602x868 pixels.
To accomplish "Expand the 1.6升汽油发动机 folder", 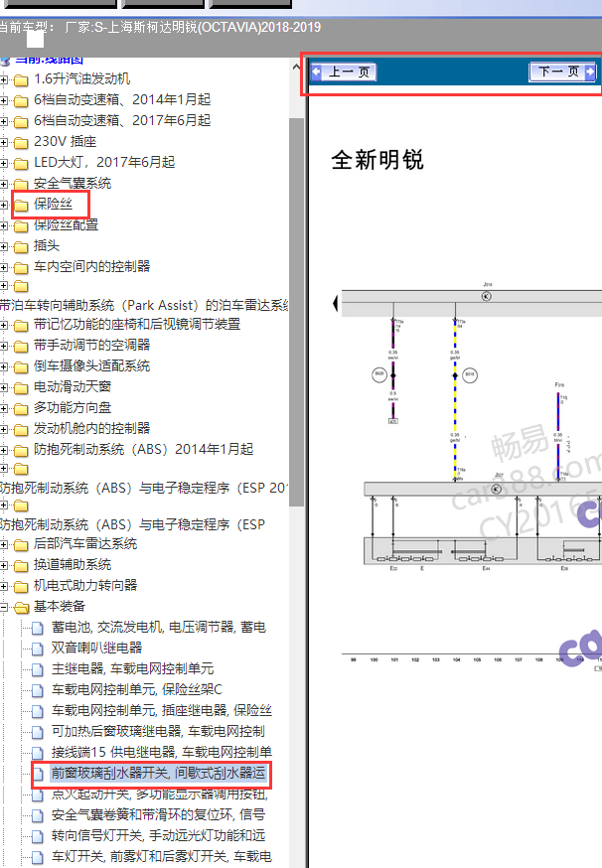I will [x=4, y=80].
